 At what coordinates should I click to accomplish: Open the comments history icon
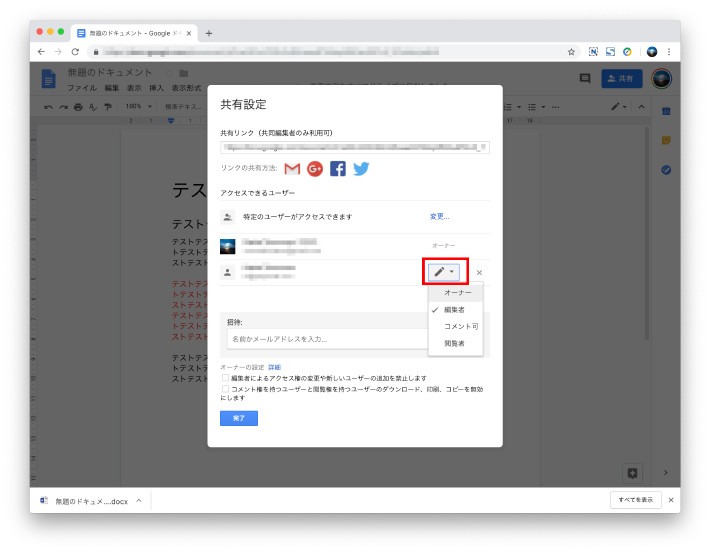(585, 78)
